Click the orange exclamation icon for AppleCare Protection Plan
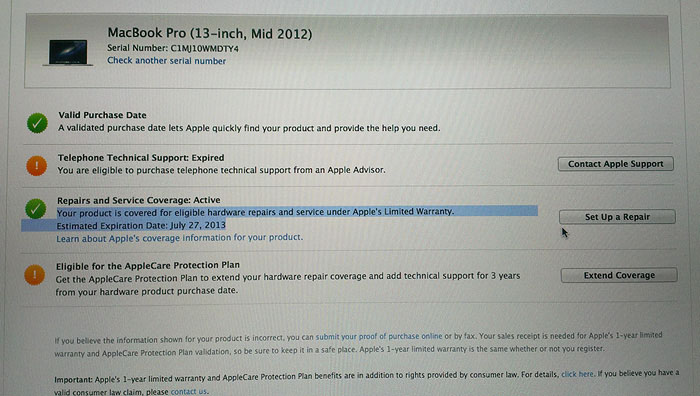Viewport: 700px width, 396px height. [x=35, y=275]
